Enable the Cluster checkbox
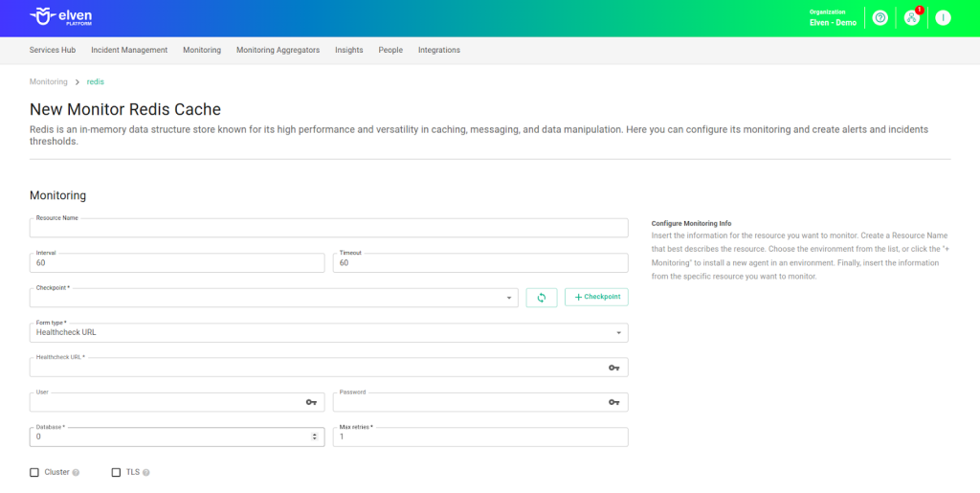 coord(34,472)
